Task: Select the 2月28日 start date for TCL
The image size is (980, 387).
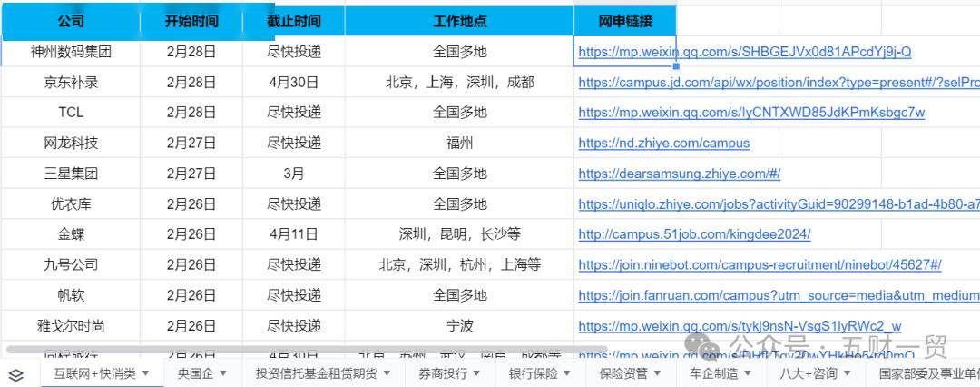Action: click(191, 113)
